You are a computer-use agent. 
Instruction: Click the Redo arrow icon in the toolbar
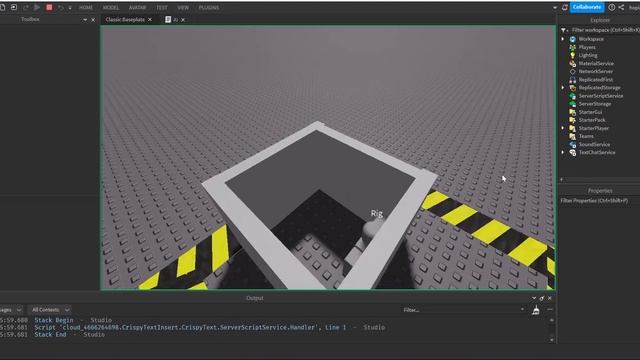coord(26,7)
